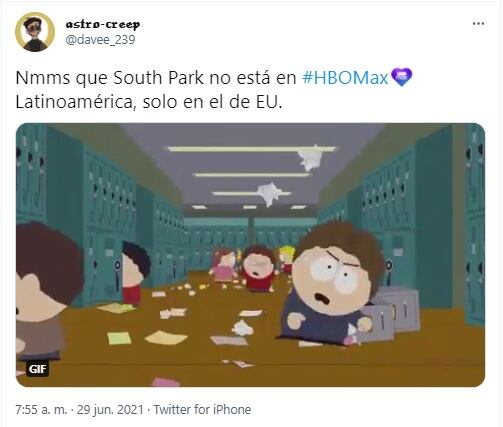Screen dimensions: 503x427
Task: Click the upper crumpled paper near ceiling light
Action: coord(310,158)
